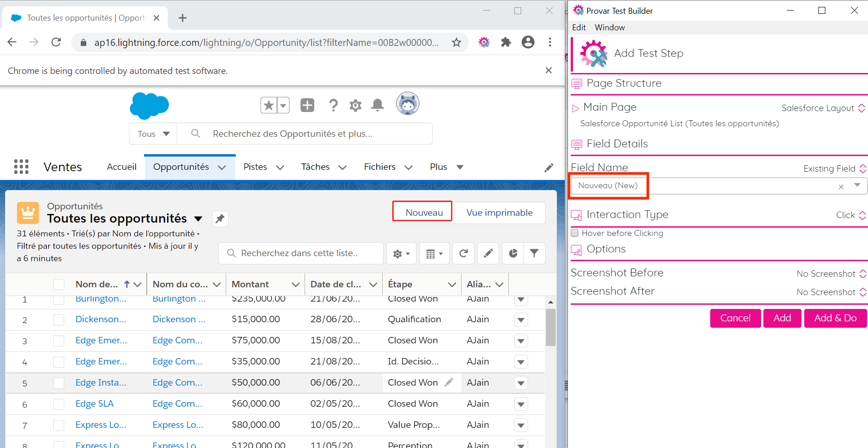Select the row 3 Edge Emer checkbox
Viewport: 868px width, 448px height.
(x=59, y=341)
